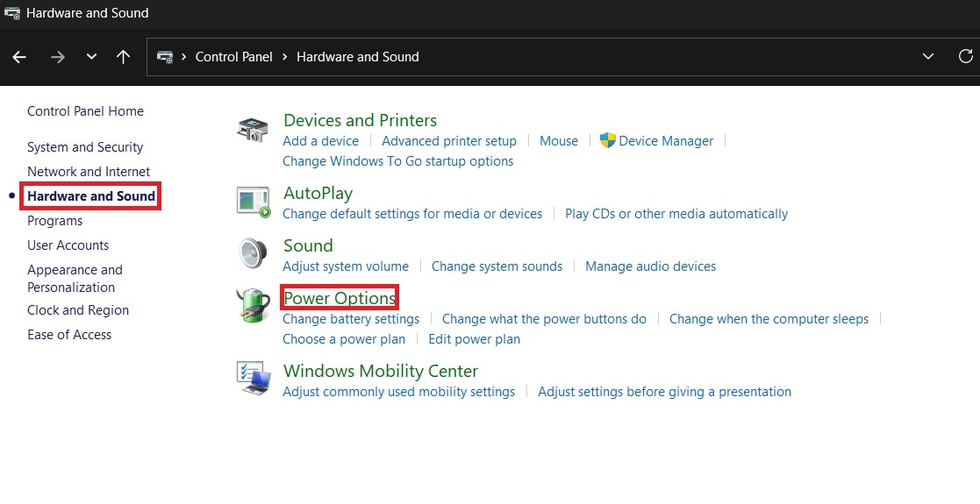Image resolution: width=980 pixels, height=504 pixels.
Task: Open Appearance and Personalization category
Action: point(75,279)
